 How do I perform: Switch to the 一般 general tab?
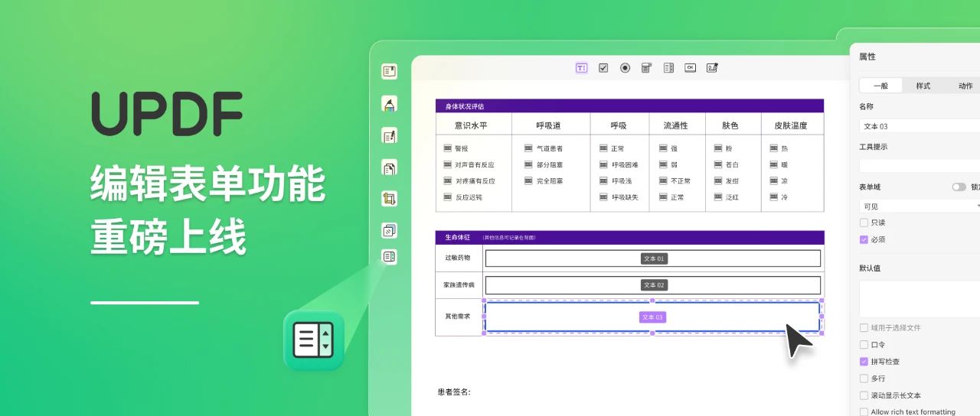tap(880, 86)
